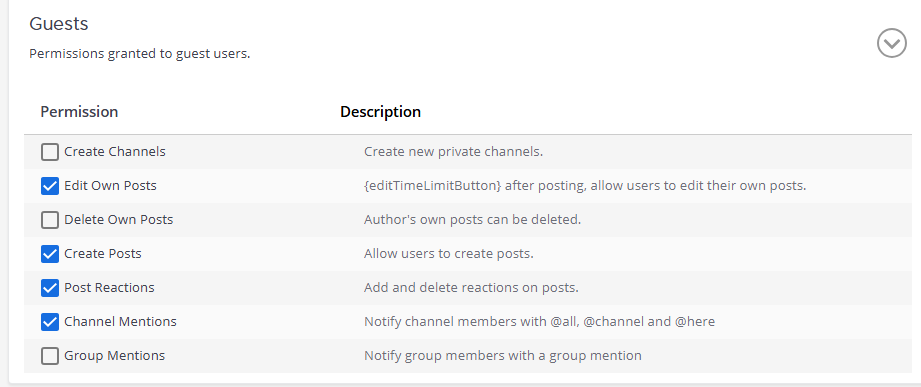Disable the Create Posts checkbox

pyautogui.click(x=50, y=254)
